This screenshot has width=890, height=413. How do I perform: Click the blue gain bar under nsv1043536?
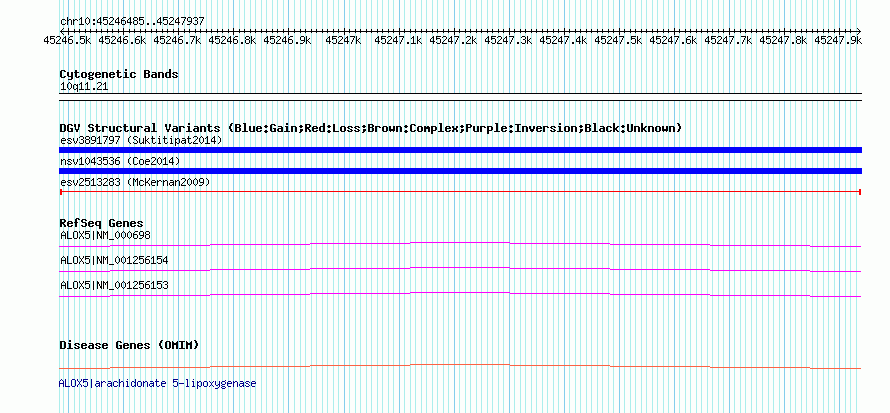coord(460,171)
